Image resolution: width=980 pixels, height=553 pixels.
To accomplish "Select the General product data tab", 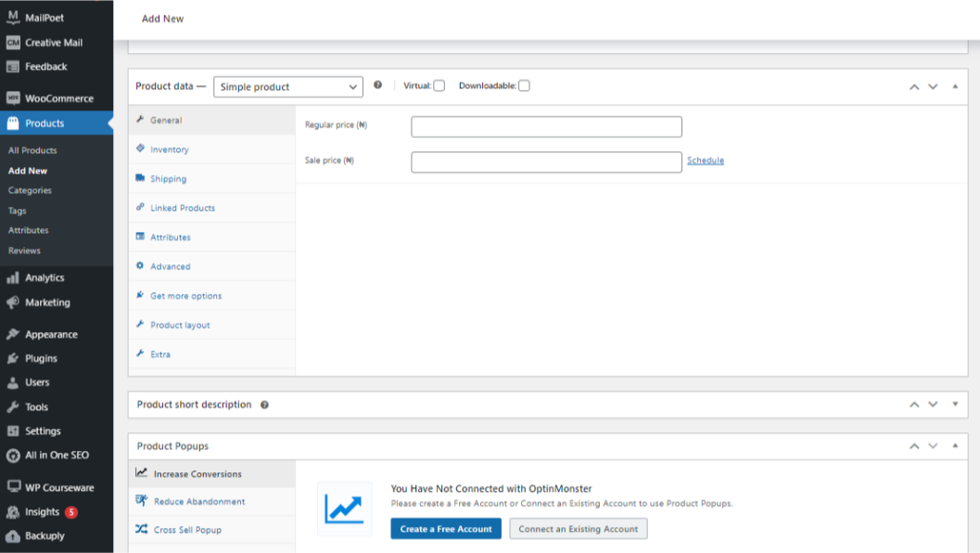I will [x=212, y=120].
